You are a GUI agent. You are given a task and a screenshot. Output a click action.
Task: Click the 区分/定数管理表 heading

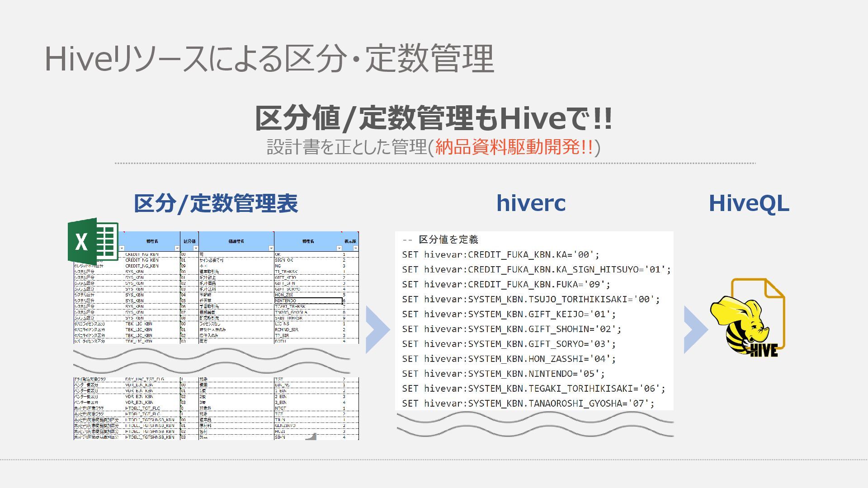tap(216, 203)
